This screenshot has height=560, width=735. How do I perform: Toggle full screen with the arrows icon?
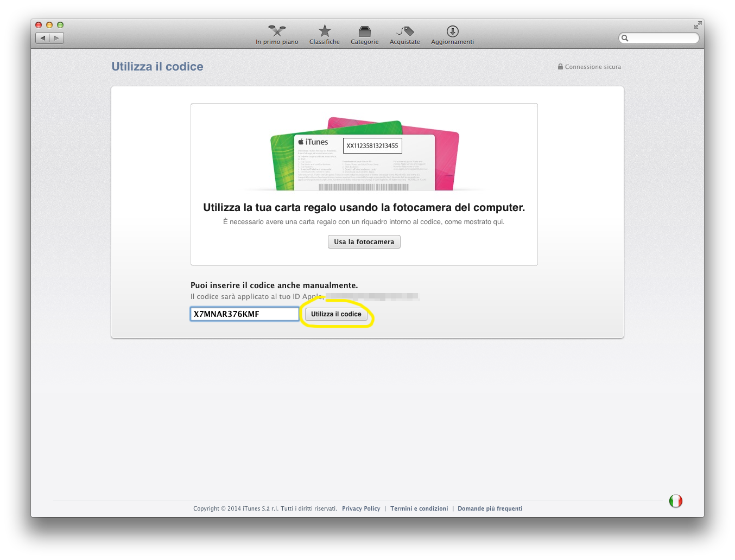pos(698,25)
